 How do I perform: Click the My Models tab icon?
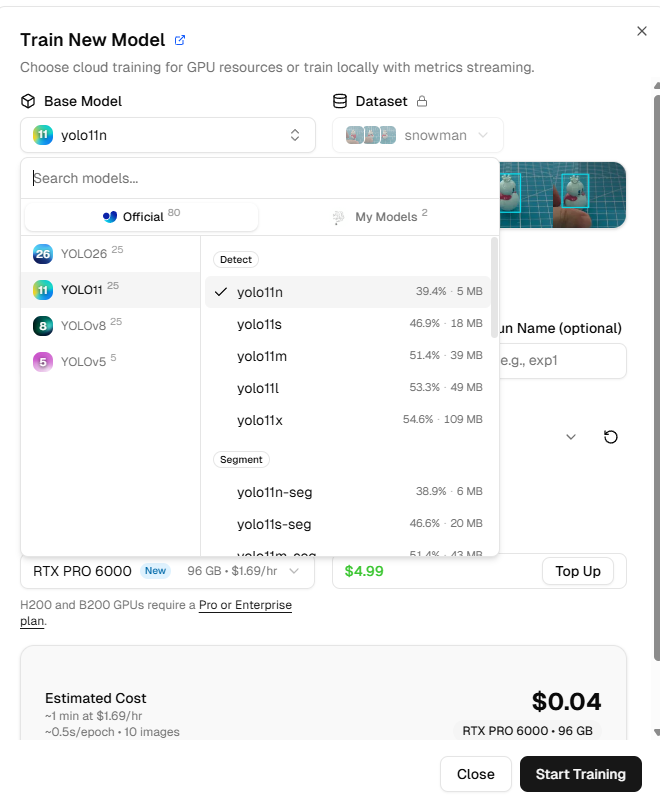[338, 218]
